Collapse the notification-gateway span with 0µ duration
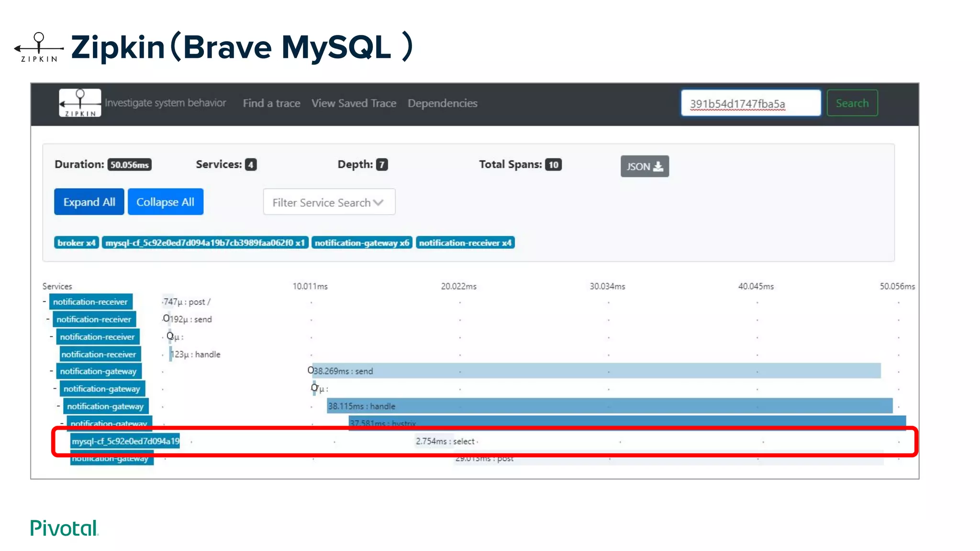The width and height of the screenshot is (980, 551). point(55,388)
